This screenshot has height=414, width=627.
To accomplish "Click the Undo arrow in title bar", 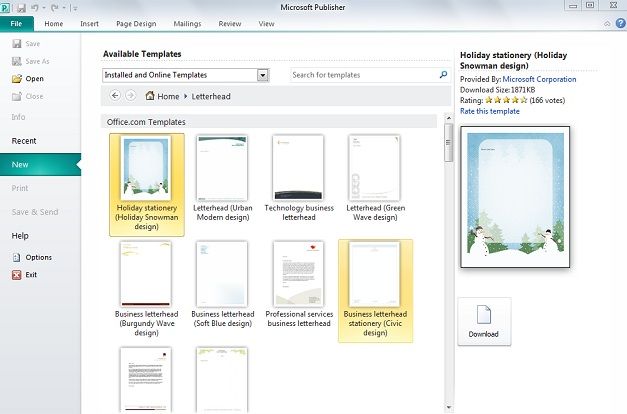I will pos(34,7).
